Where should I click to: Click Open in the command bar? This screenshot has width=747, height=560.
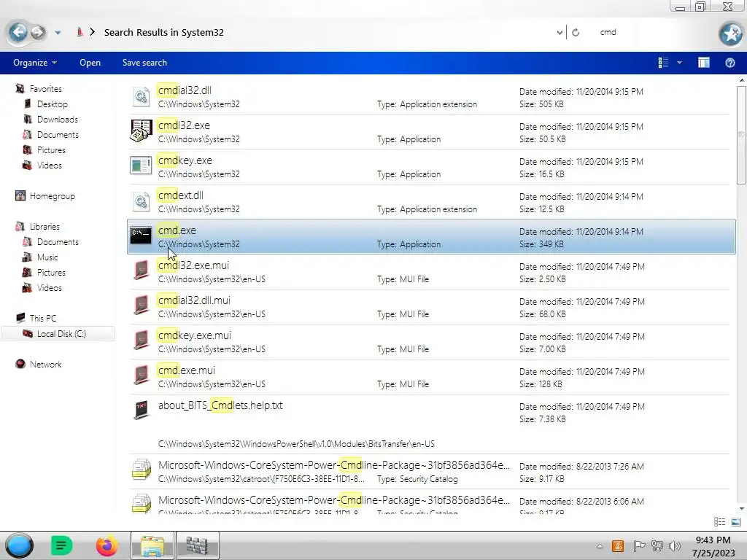pyautogui.click(x=90, y=63)
